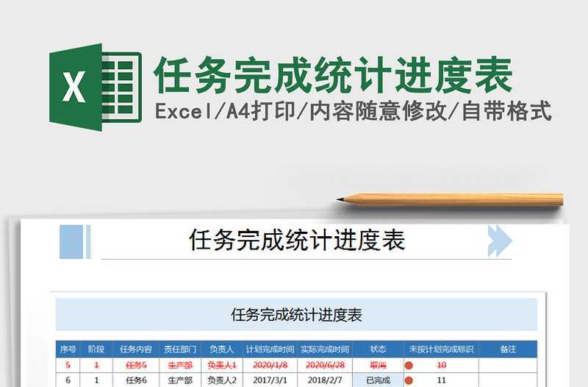The width and height of the screenshot is (588, 387).
Task: Click the 负责人2 cell
Action: (222, 380)
